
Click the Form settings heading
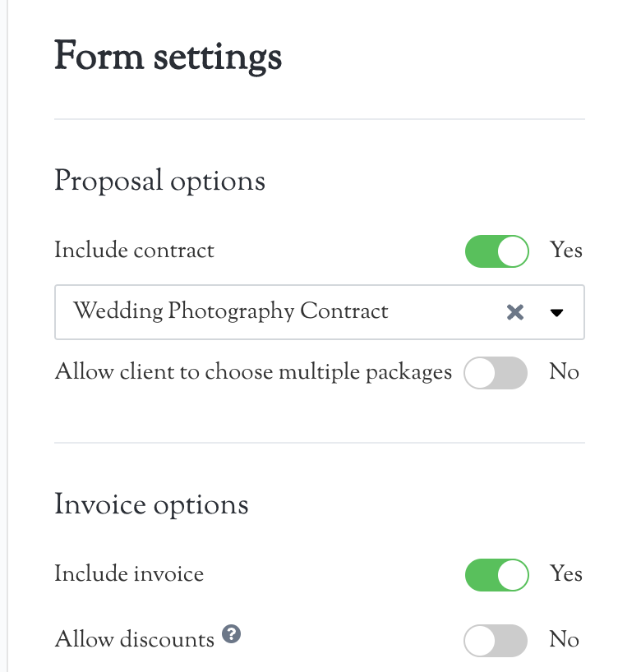pos(168,58)
